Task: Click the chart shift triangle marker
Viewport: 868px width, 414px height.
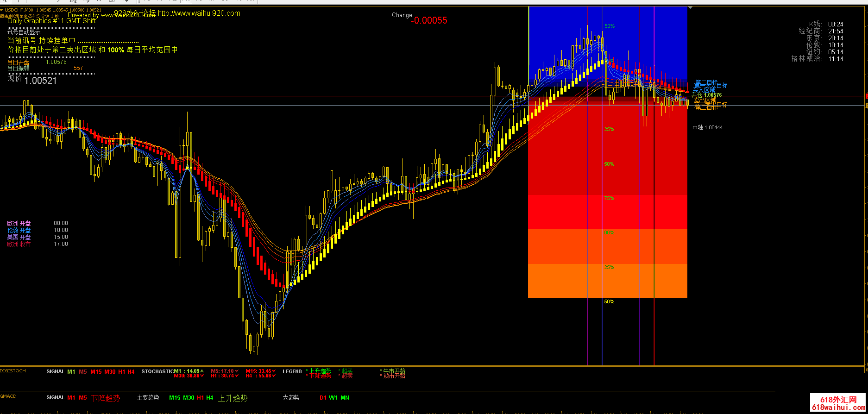Action: pyautogui.click(x=690, y=8)
